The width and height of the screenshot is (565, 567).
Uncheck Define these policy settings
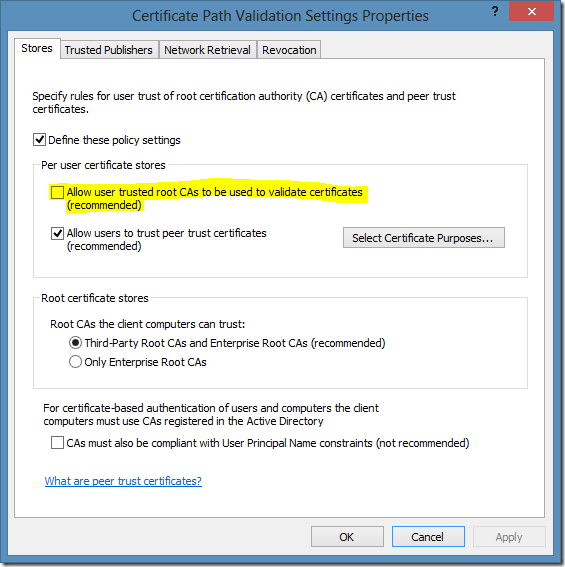[39, 140]
